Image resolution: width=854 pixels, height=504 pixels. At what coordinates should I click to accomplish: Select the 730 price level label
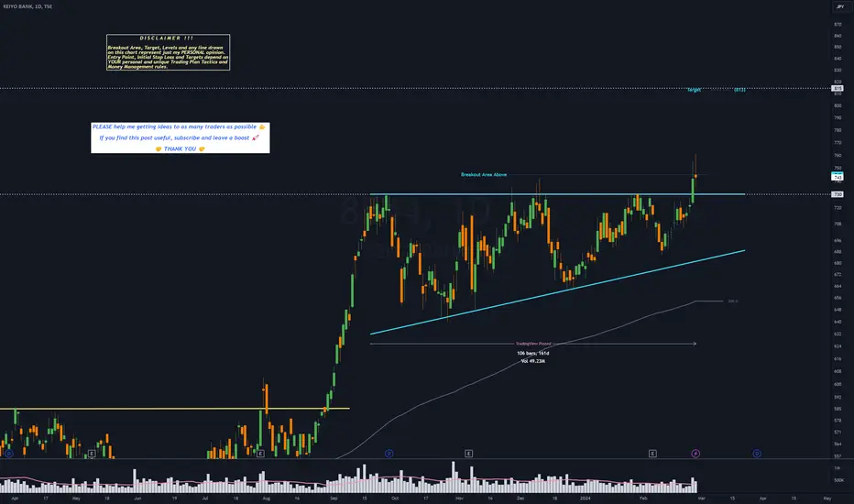[838, 194]
